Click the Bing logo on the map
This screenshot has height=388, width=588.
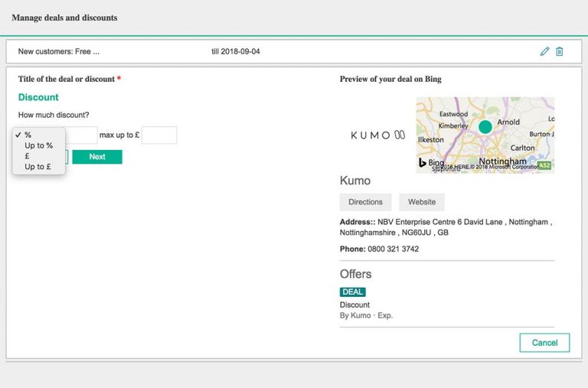coord(431,162)
